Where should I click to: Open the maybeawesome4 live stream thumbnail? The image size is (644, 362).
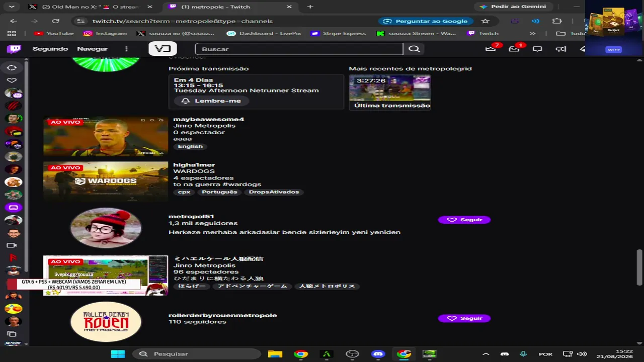click(x=106, y=136)
